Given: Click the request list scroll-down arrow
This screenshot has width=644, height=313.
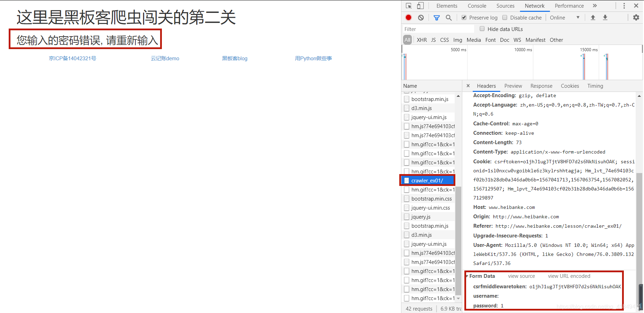Looking at the screenshot, I should click(x=458, y=298).
